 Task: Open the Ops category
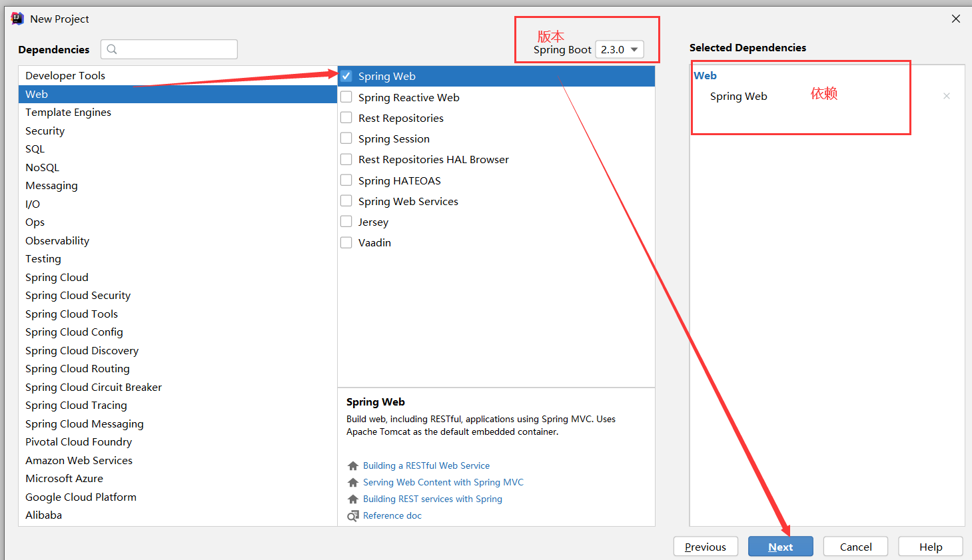click(178, 222)
